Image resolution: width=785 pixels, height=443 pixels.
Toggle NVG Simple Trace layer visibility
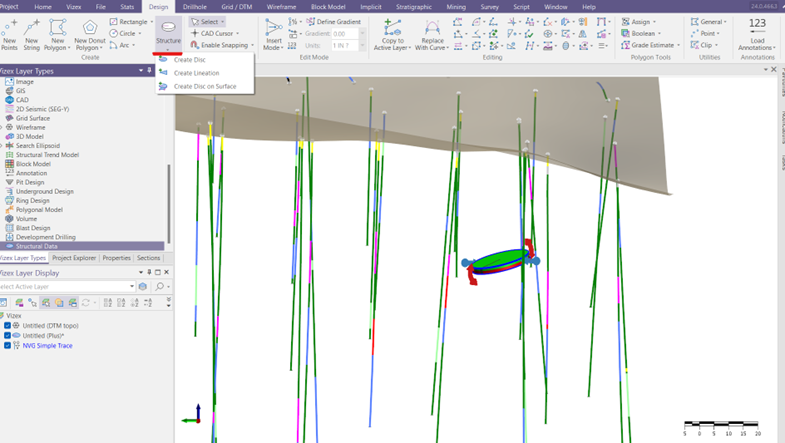pos(7,346)
